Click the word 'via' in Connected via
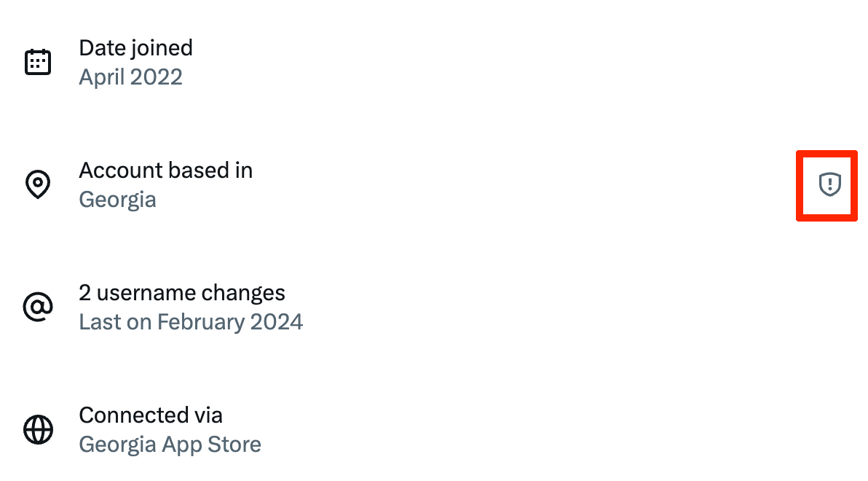Image resolution: width=868 pixels, height=481 pixels. click(208, 415)
